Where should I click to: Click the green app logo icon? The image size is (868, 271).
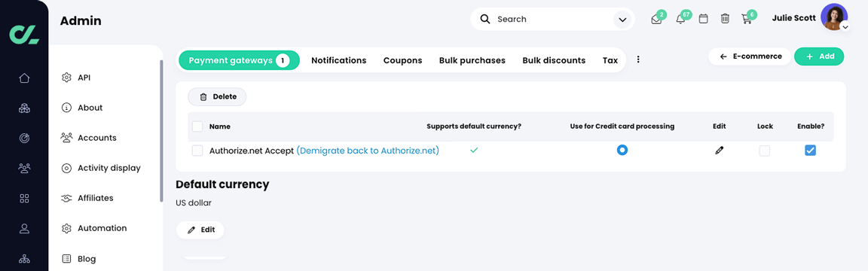(x=24, y=35)
